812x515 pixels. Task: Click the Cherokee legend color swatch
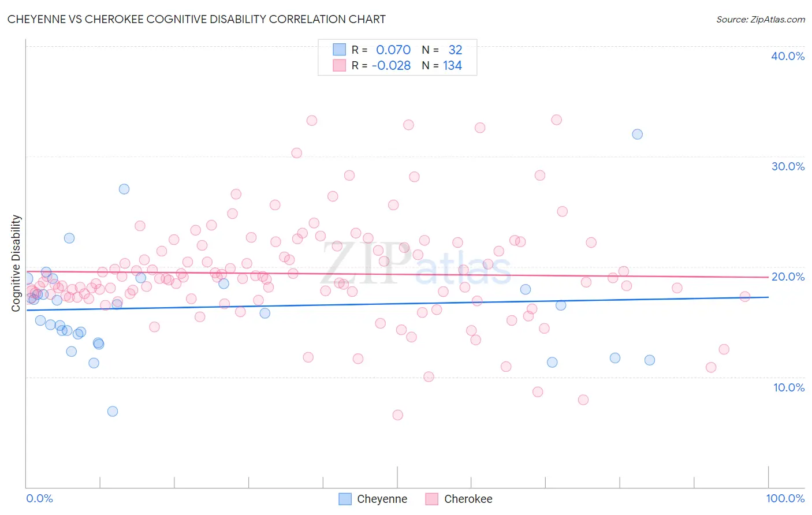click(432, 499)
